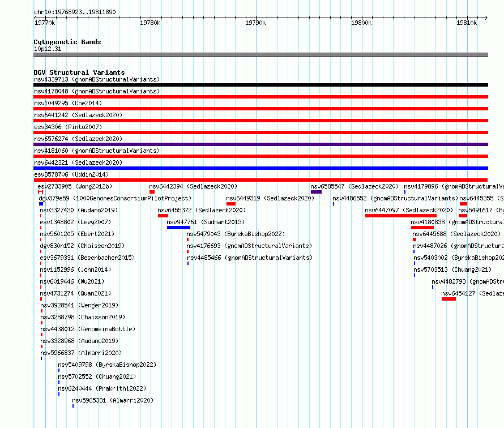
Task: Select nsv4180838 variant label
Action: tap(458, 222)
